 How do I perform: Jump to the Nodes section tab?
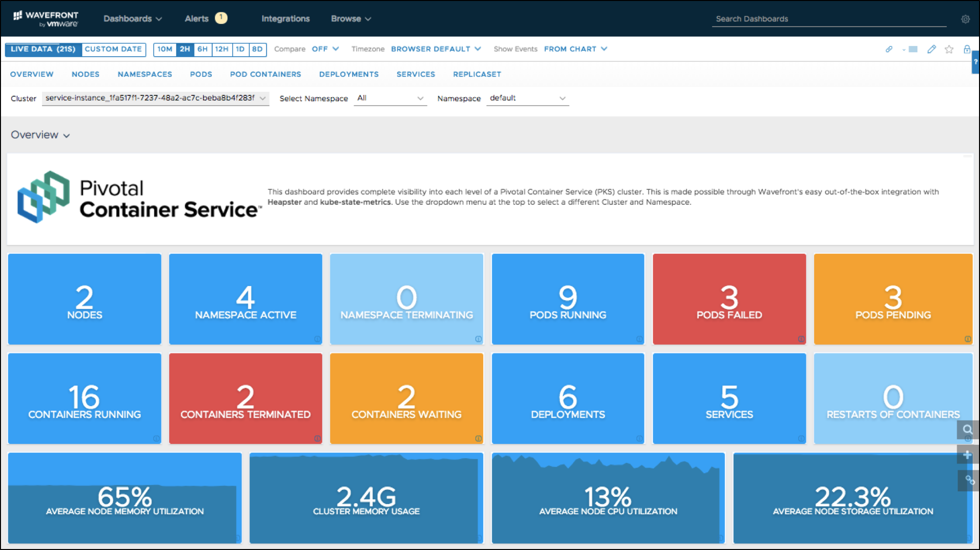[x=86, y=74]
